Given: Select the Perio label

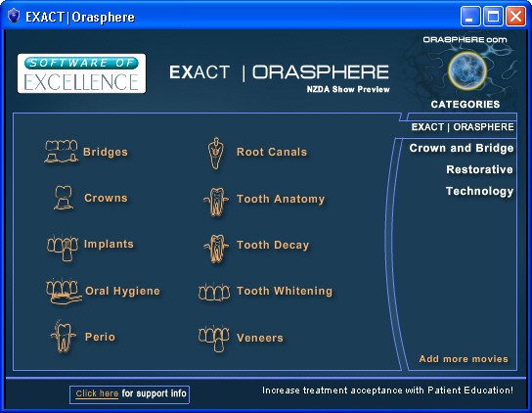Looking at the screenshot, I should 100,337.
